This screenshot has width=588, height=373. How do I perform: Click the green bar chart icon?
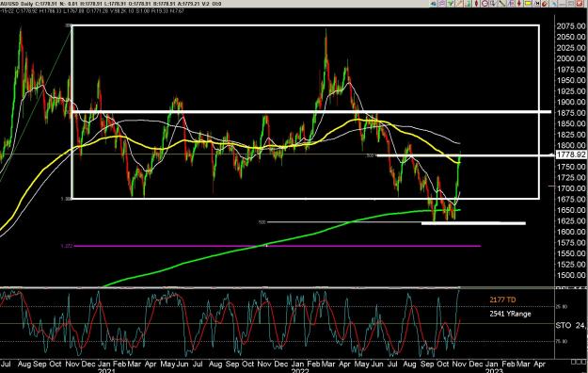click(468, 4)
